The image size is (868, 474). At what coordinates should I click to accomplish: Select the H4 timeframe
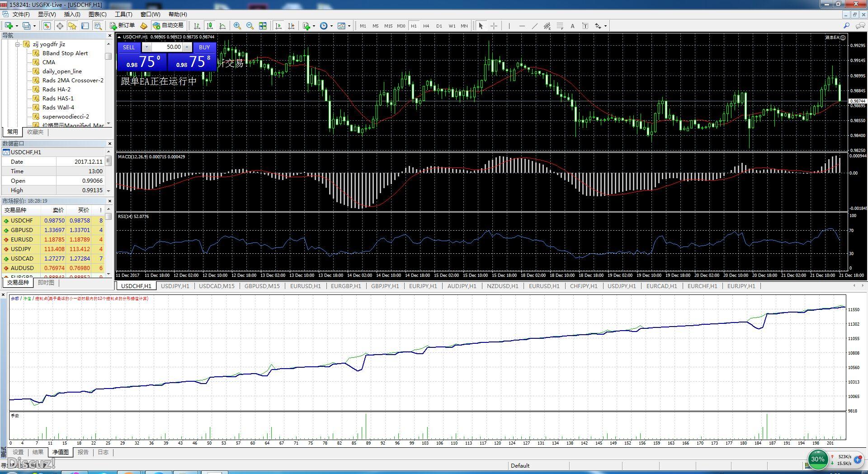(x=426, y=26)
